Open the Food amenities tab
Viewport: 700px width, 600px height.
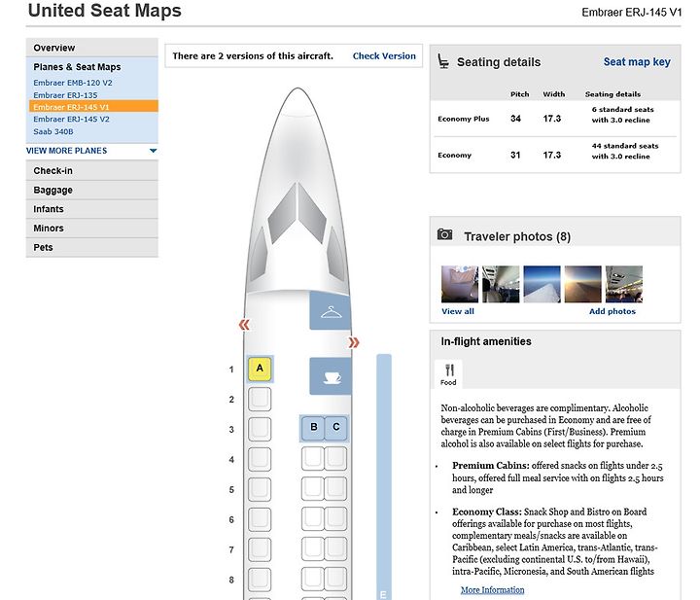(448, 373)
